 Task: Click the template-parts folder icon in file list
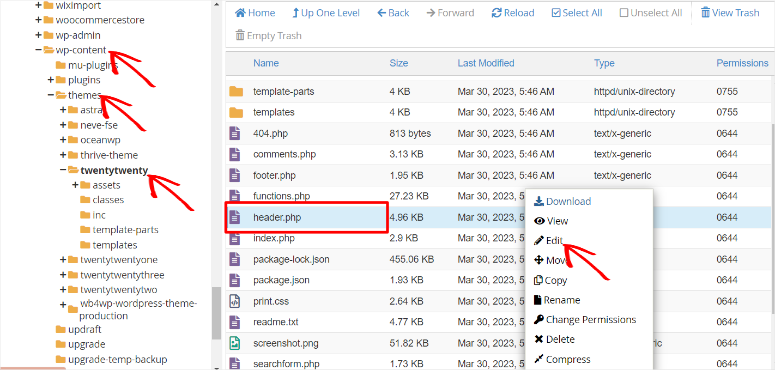tap(236, 91)
